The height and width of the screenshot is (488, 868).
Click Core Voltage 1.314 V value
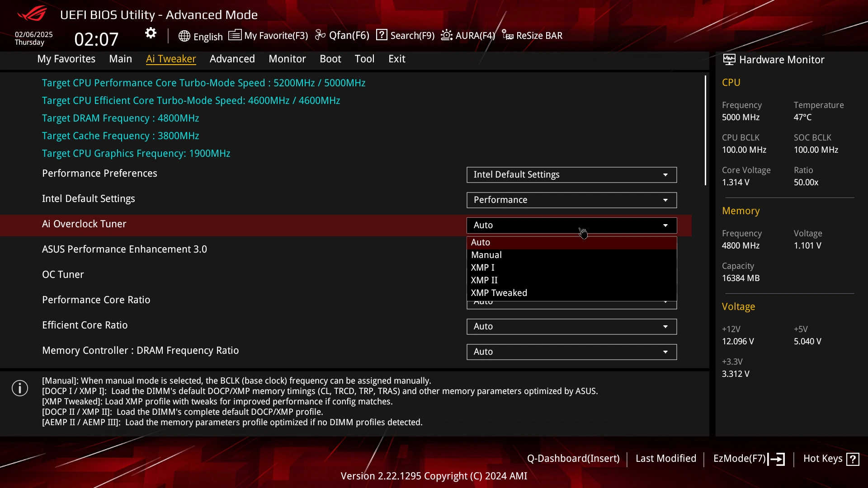[x=736, y=183]
